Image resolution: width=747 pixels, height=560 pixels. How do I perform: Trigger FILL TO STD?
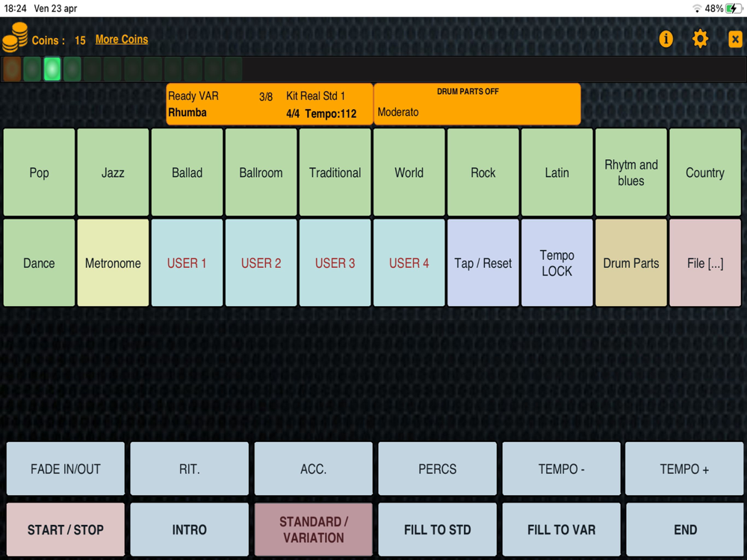[437, 529]
